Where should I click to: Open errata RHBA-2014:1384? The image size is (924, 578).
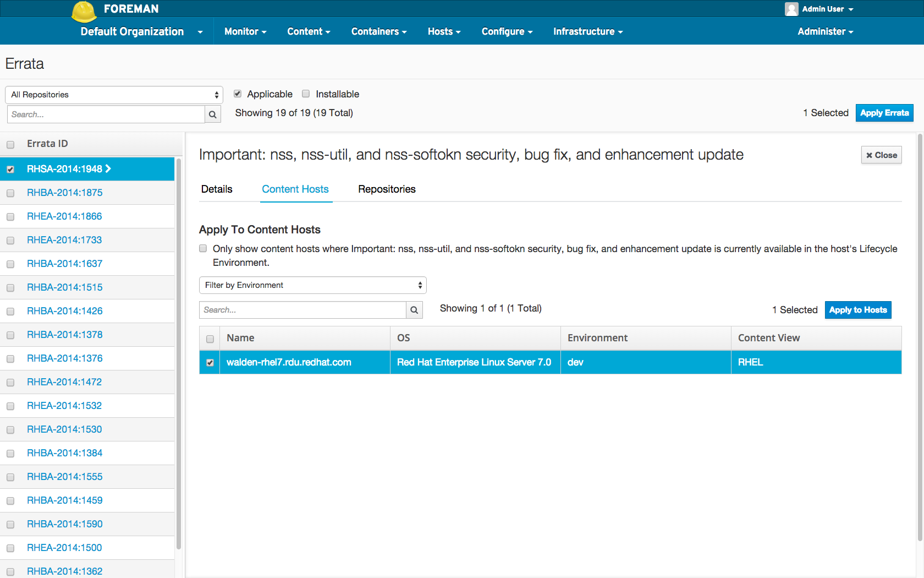(65, 453)
